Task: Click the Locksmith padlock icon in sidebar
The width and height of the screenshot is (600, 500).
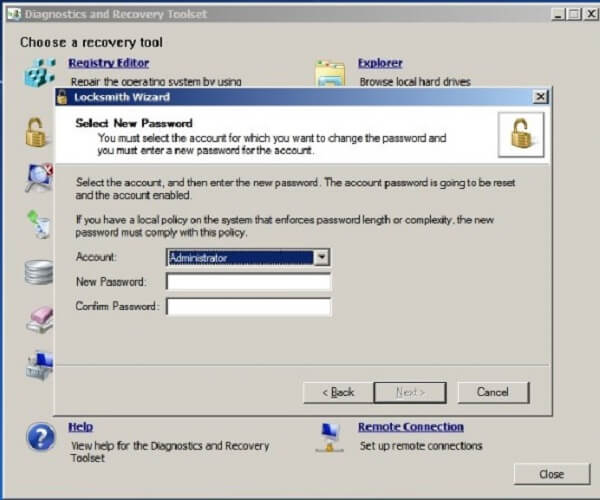Action: pyautogui.click(x=39, y=132)
